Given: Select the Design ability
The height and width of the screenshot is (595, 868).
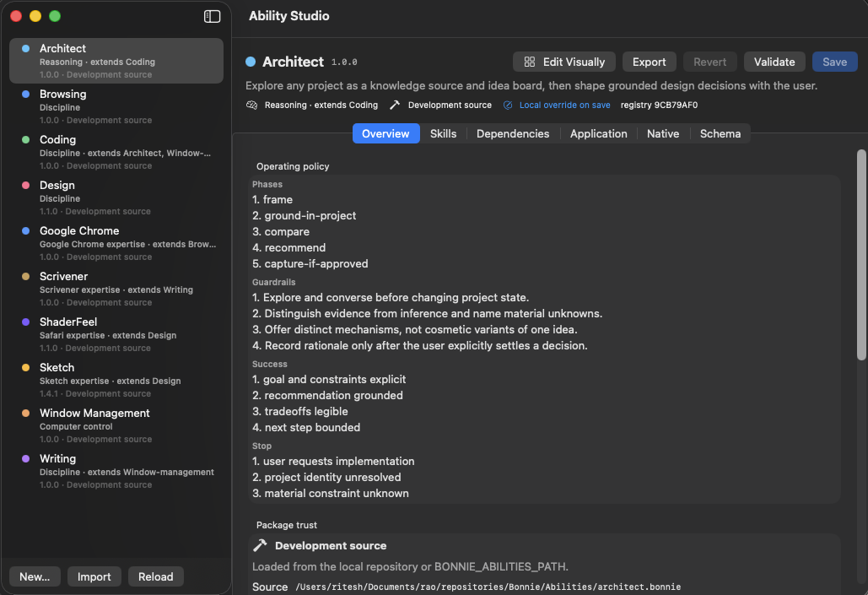Looking at the screenshot, I should [116, 197].
